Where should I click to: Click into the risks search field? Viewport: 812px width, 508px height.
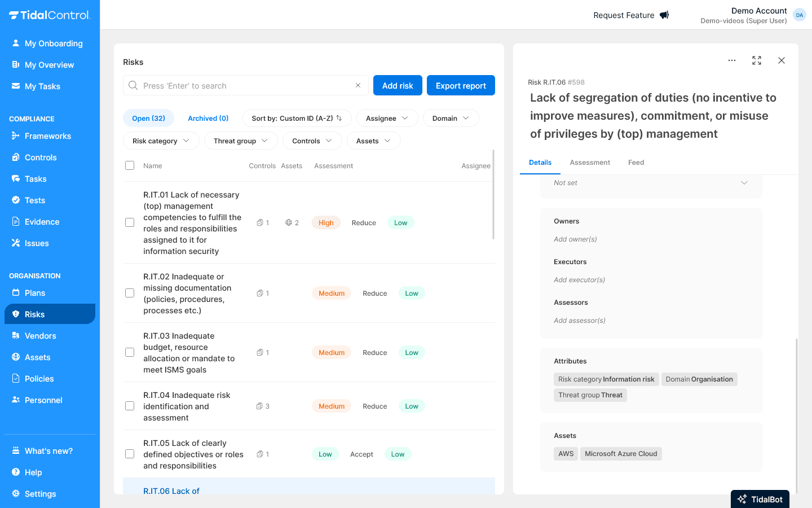pyautogui.click(x=242, y=86)
